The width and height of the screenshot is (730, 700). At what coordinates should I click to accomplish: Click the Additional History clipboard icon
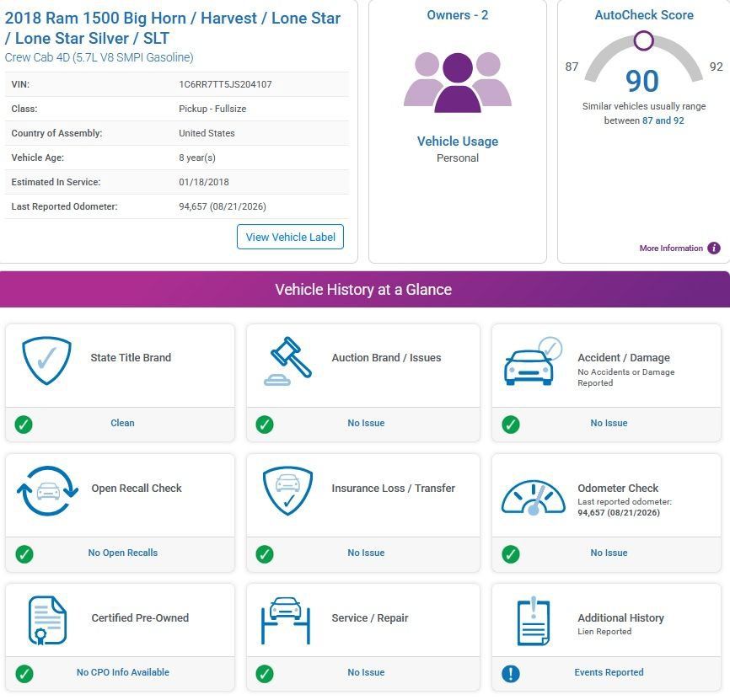(x=534, y=621)
